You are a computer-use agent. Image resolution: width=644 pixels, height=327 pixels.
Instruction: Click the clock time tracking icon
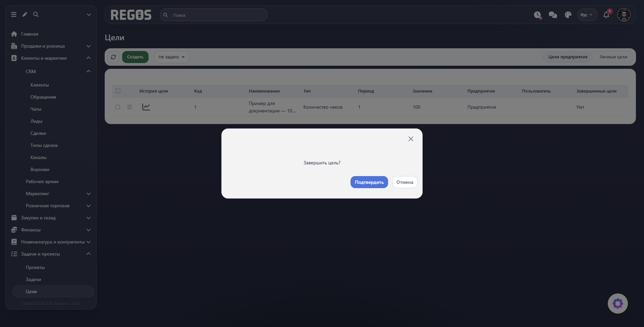pos(538,15)
